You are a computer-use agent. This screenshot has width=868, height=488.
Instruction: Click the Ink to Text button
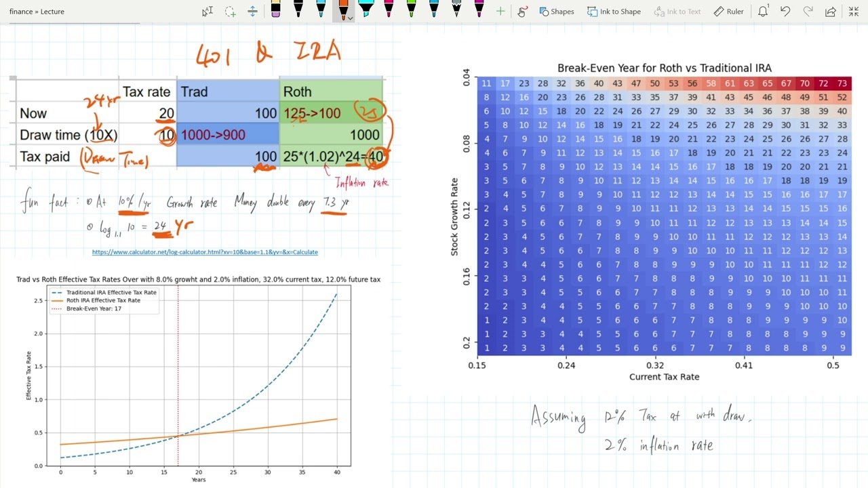click(x=677, y=11)
